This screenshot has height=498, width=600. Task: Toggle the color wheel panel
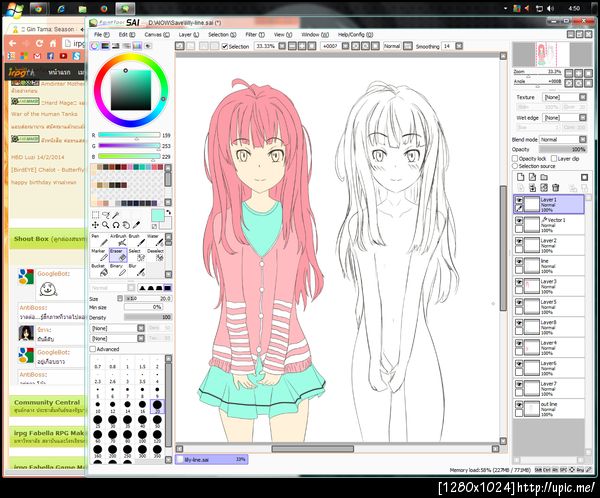tap(95, 46)
